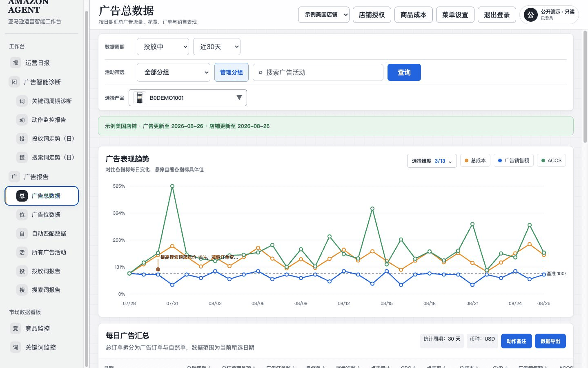Screen dimensions: 588x368
Task: Toggle the 广告销售额 legend series
Action: click(514, 161)
